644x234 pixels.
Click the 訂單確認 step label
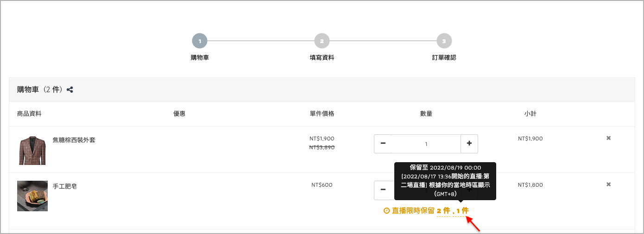pos(444,58)
